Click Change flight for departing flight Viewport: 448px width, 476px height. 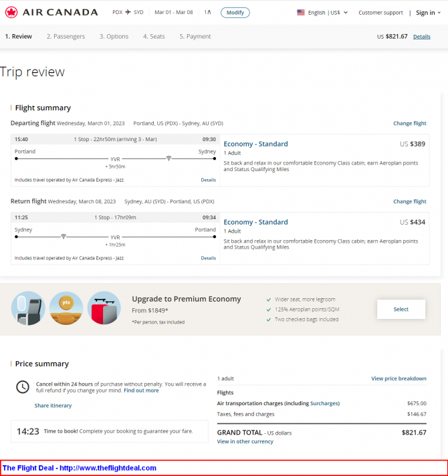click(x=410, y=123)
